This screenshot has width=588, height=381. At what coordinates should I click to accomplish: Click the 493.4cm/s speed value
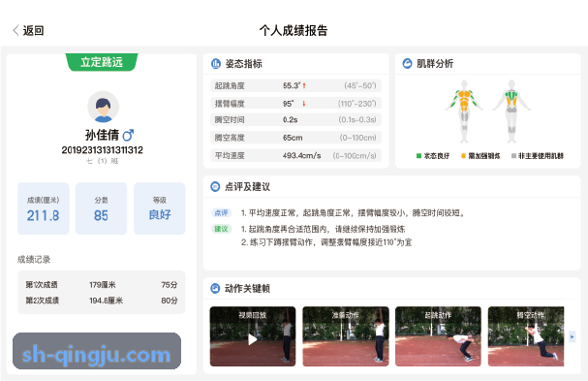[x=302, y=155]
